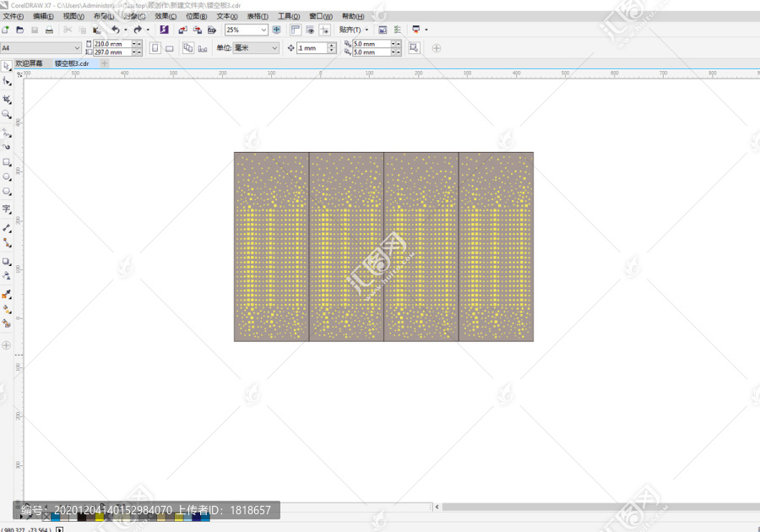The image size is (760, 532).
Task: Open the 位图(B) menu
Action: (196, 16)
